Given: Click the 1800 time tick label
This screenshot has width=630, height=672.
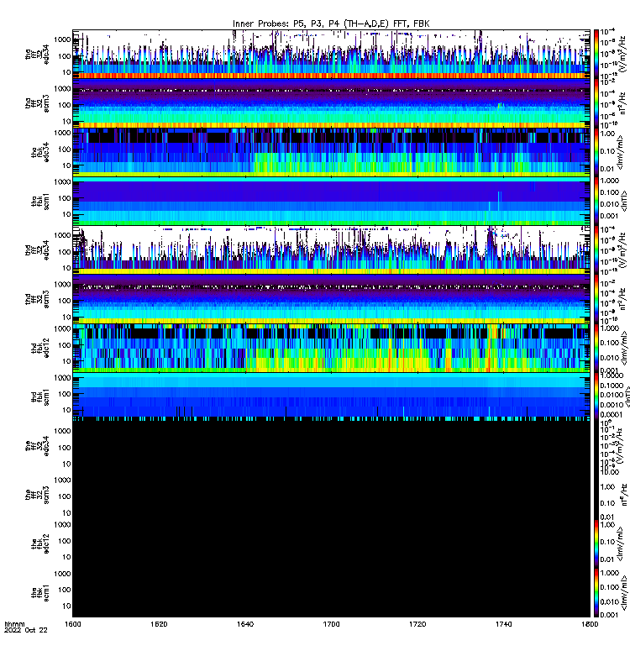Looking at the screenshot, I should 590,624.
